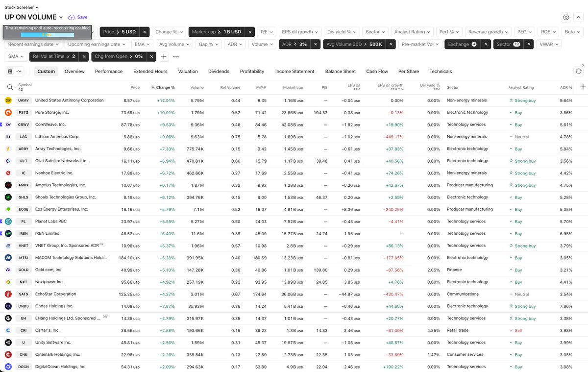Click the UAMY company logo
The image size is (588, 372).
pos(8,100)
